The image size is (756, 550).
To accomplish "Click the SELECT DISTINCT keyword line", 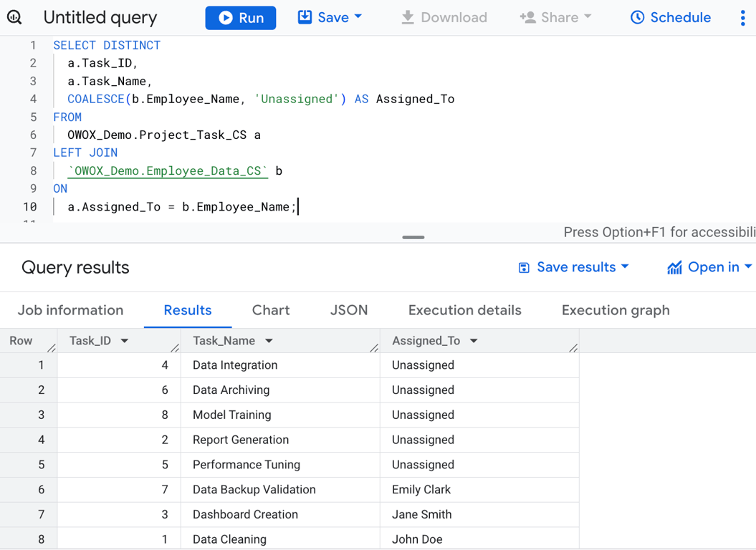I will (107, 45).
